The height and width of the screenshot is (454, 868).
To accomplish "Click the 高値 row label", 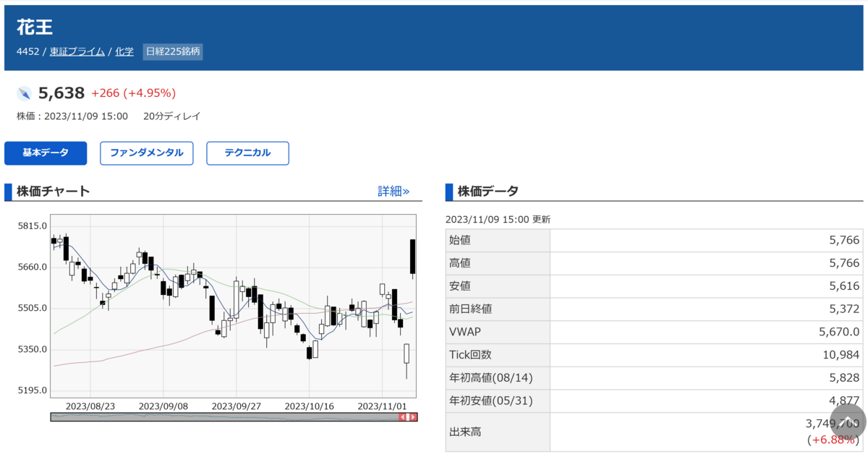I will (460, 264).
